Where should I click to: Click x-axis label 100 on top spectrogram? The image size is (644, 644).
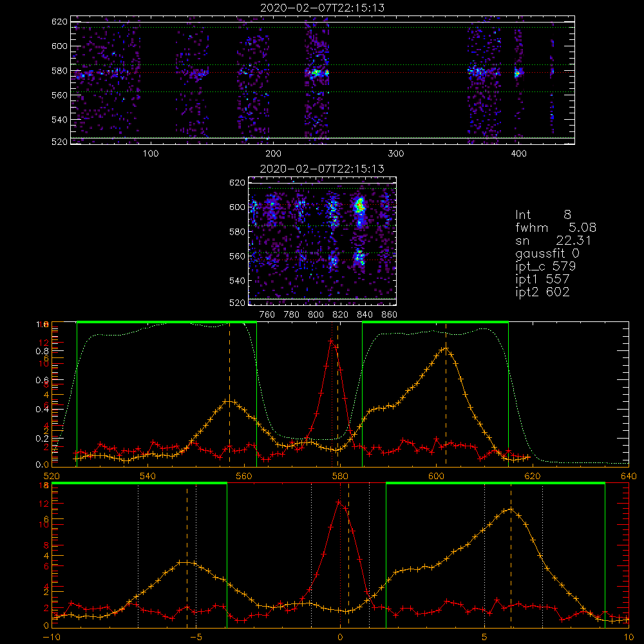[151, 154]
